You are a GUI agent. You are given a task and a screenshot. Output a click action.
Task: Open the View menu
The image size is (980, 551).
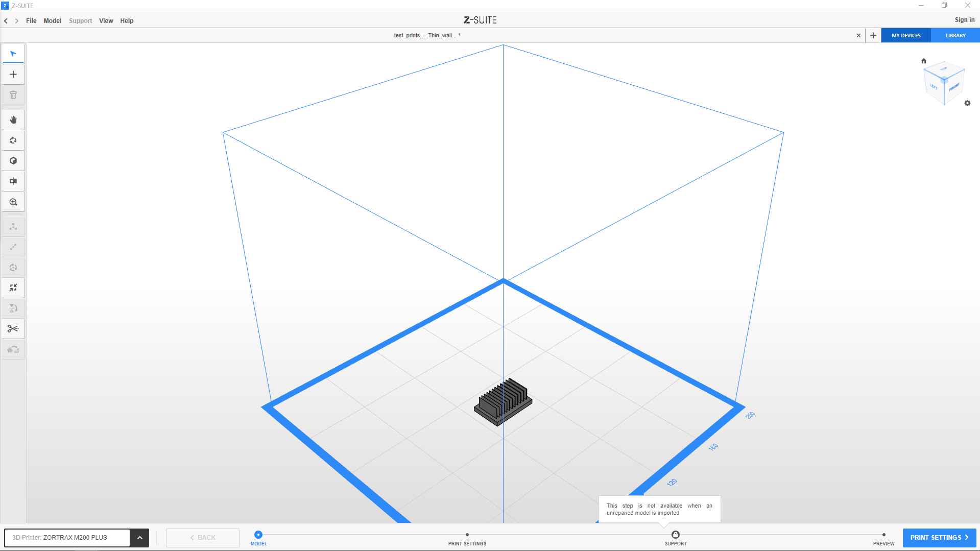pyautogui.click(x=106, y=21)
